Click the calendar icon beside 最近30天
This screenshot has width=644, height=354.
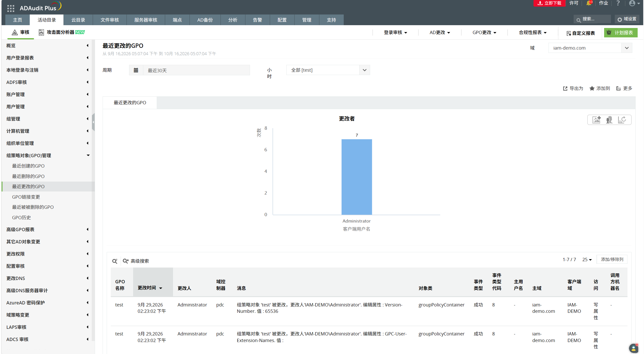point(136,70)
